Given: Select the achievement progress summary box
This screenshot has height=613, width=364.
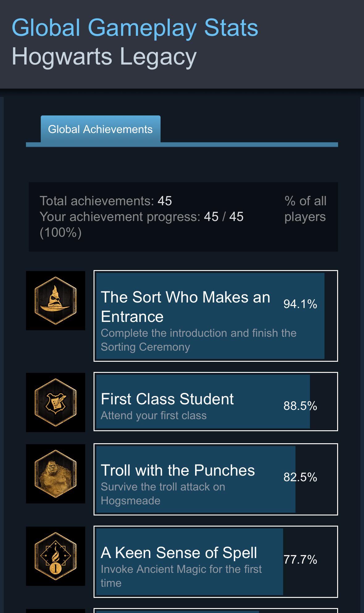Looking at the screenshot, I should (184, 216).
